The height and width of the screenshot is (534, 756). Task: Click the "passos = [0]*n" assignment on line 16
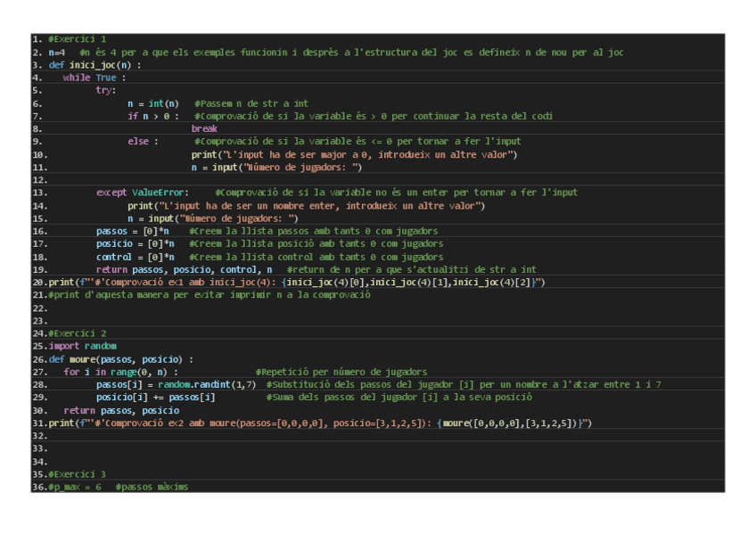pos(133,231)
